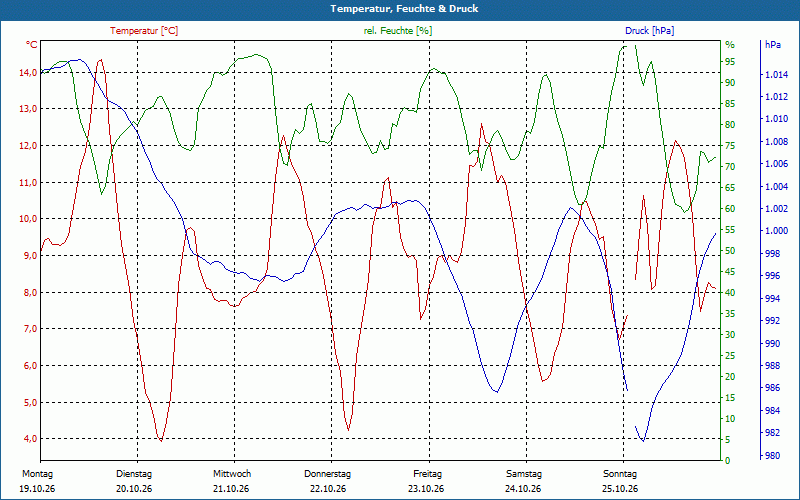Click the Mittwoch 21.10.26 date label
Viewport: 800px width, 500px height.
pyautogui.click(x=232, y=481)
